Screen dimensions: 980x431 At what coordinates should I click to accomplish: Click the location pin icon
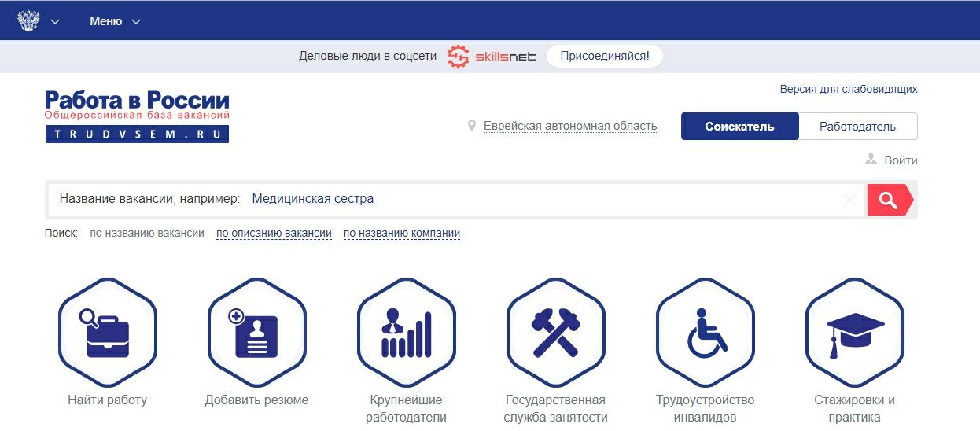click(472, 126)
